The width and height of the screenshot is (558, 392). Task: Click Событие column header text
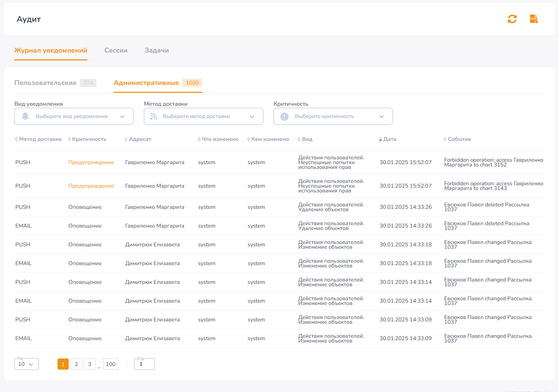click(x=459, y=139)
